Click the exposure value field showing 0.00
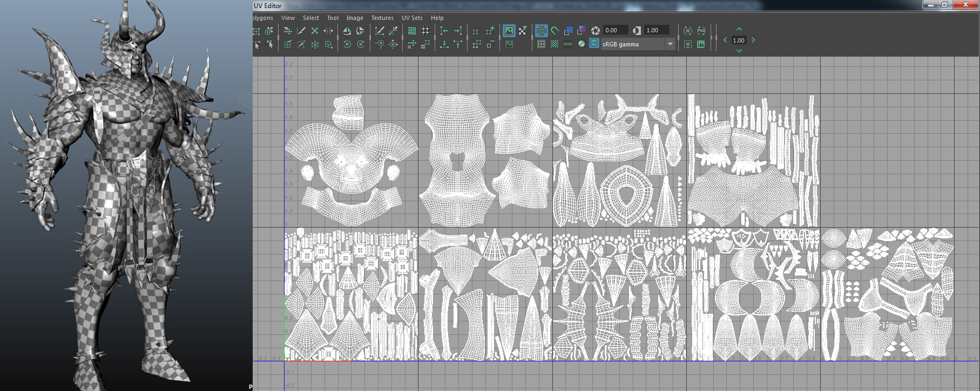The image size is (980, 391). click(x=615, y=30)
